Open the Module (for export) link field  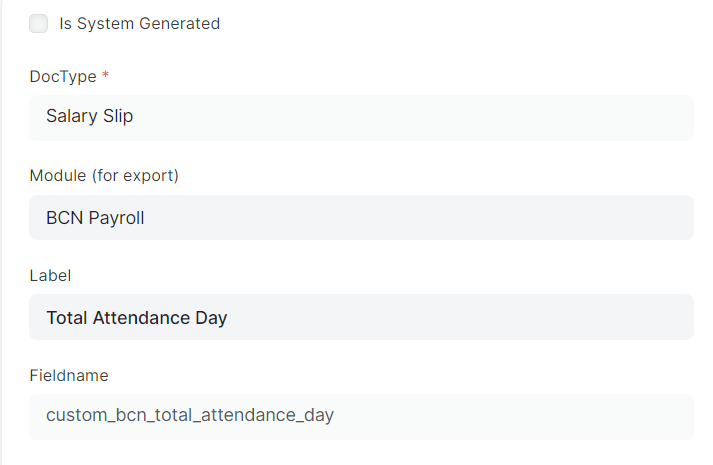tap(362, 218)
